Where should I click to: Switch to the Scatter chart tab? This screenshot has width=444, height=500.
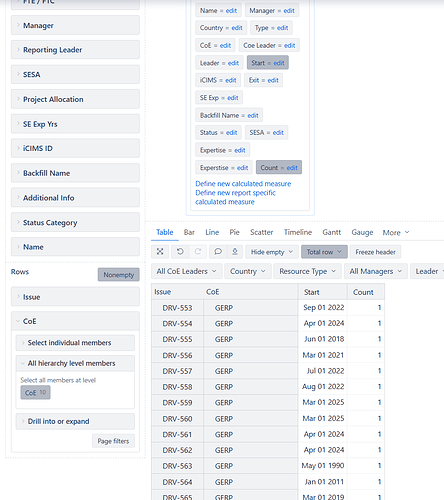[x=262, y=232]
